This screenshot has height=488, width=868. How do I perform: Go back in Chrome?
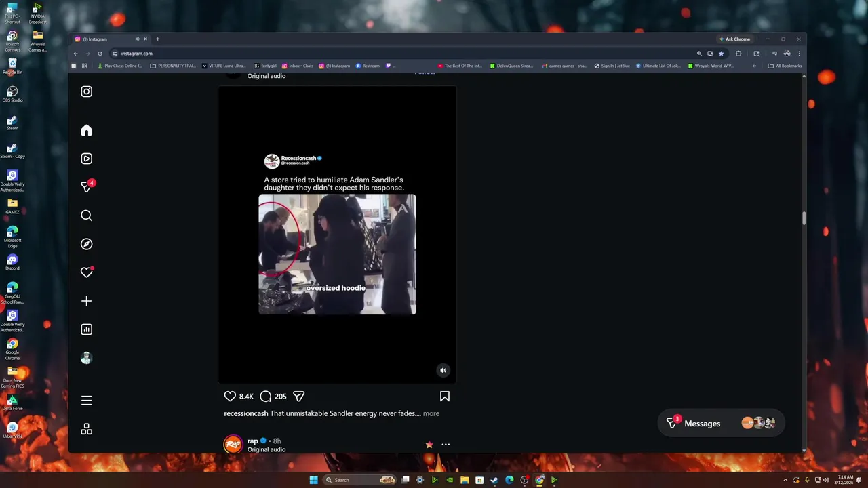point(76,54)
